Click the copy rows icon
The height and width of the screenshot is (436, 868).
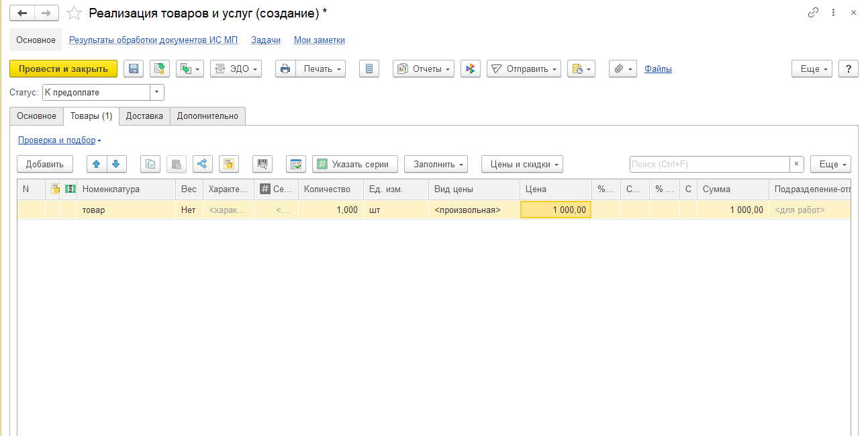[150, 164]
